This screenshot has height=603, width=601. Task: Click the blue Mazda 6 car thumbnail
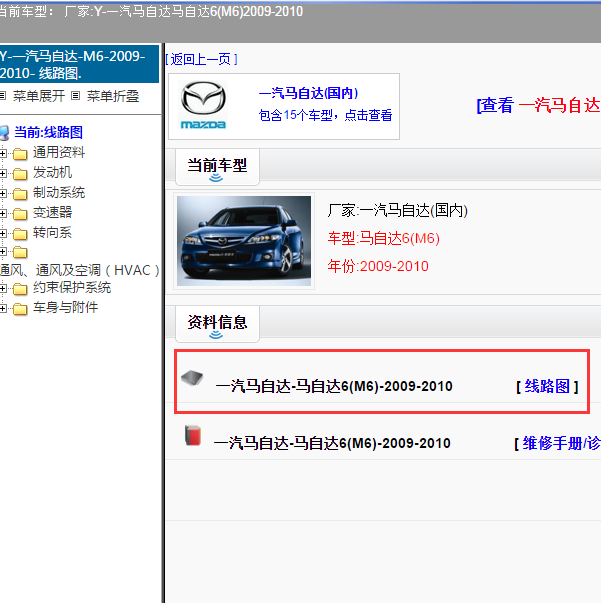(244, 240)
